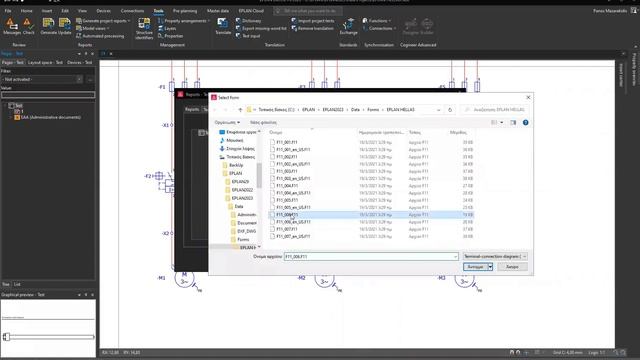640x360 pixels.
Task: Click the filename input field in dialog
Action: 371,256
